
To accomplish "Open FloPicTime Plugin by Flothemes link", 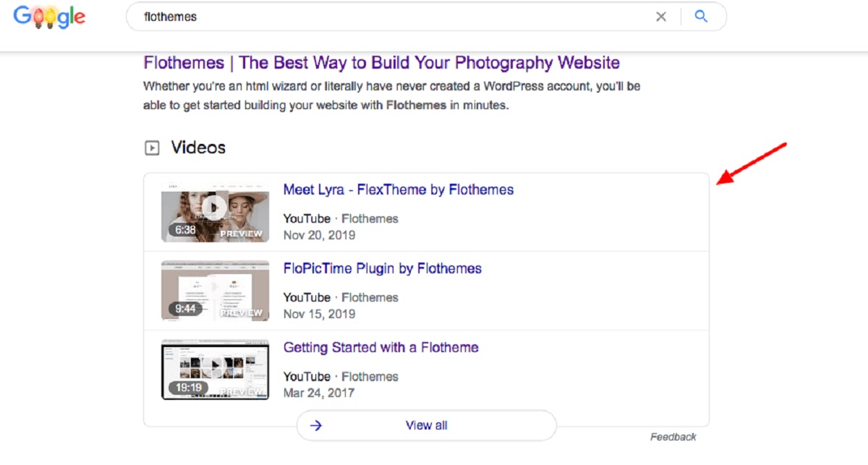I will [x=383, y=268].
